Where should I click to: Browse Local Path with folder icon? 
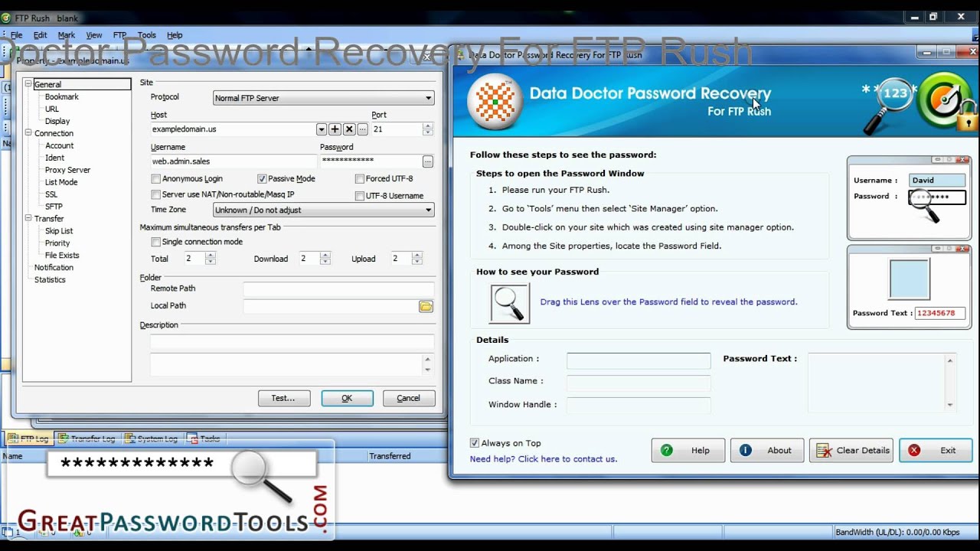click(426, 306)
